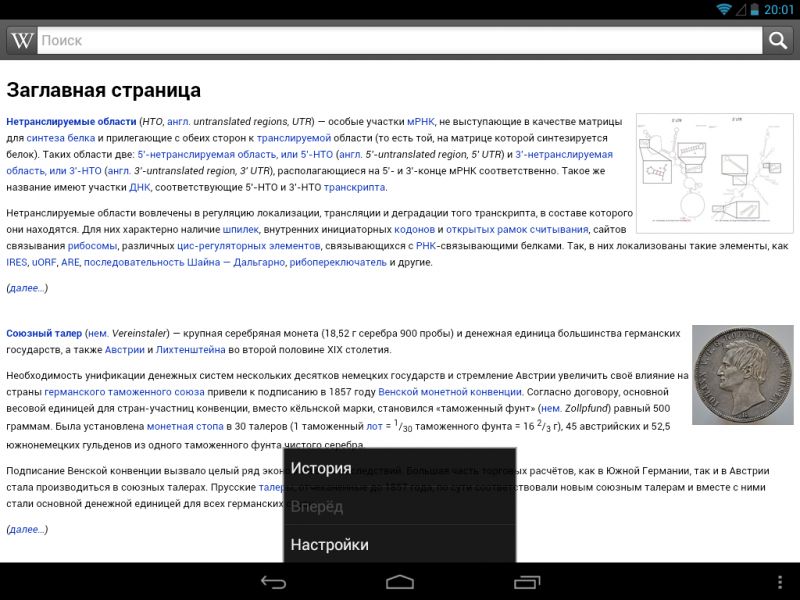The width and height of the screenshot is (800, 600).
Task: Open the "Нетранслируемые области" article link
Action: coord(71,121)
